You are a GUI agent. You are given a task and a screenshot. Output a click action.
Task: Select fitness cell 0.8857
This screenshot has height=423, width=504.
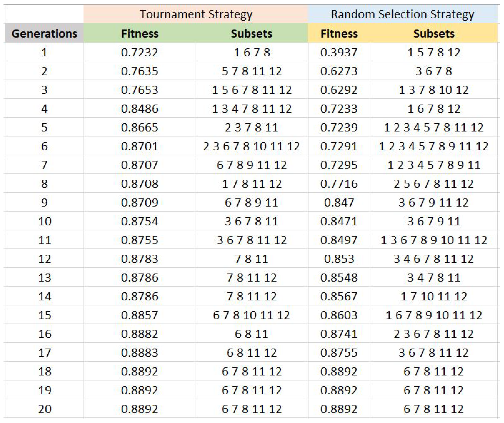click(x=139, y=315)
